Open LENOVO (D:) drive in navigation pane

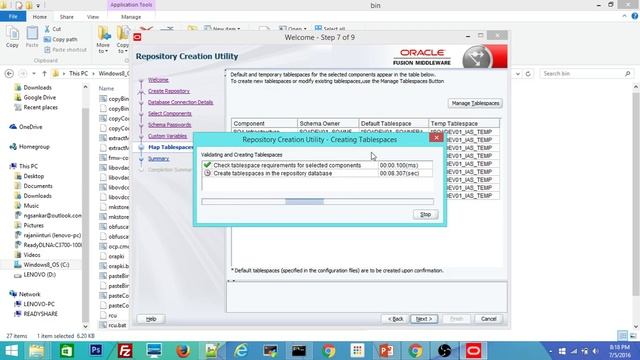[x=40, y=275]
